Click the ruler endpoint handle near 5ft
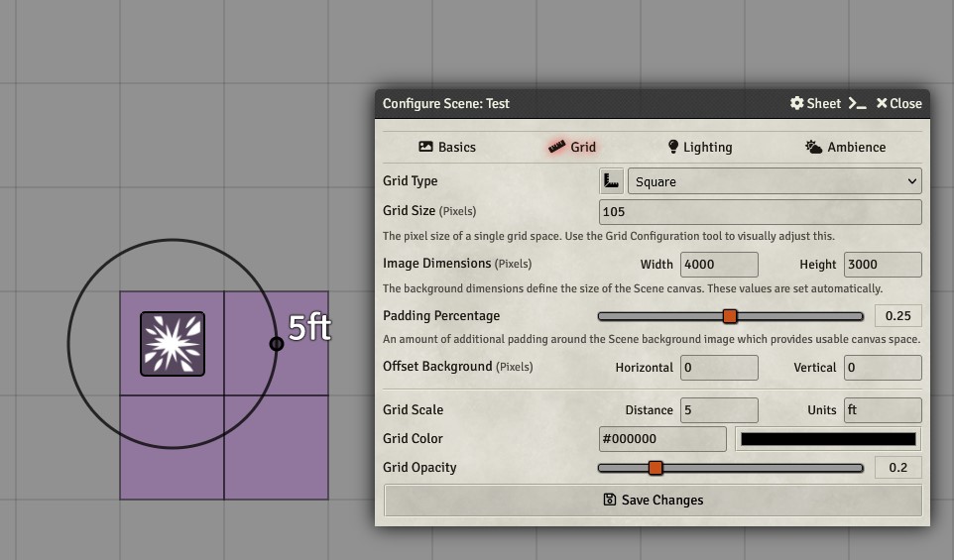 tap(277, 344)
